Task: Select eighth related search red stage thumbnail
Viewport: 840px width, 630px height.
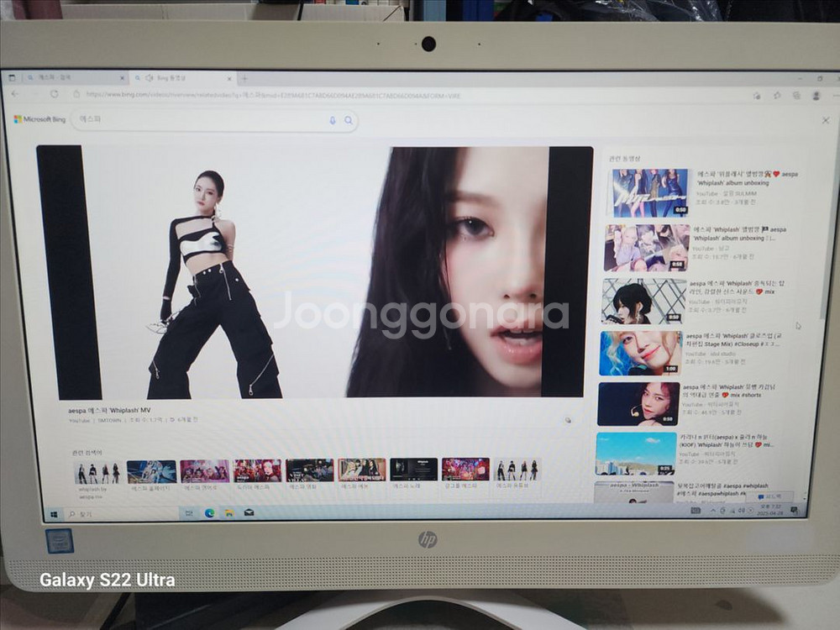Action: [465, 470]
